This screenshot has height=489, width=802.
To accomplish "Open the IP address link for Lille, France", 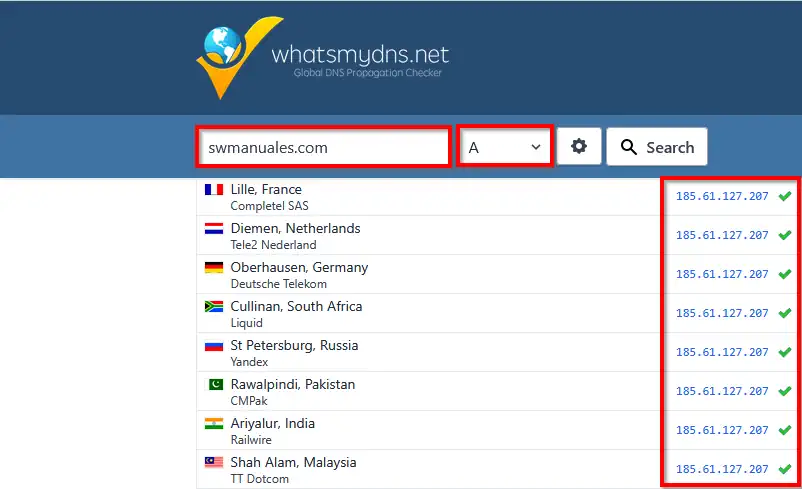I will coord(722,196).
